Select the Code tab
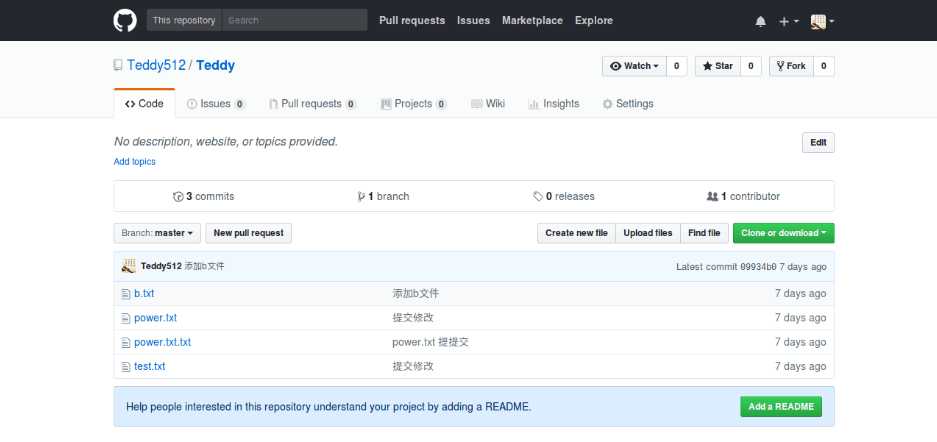This screenshot has height=442, width=937. pos(144,103)
